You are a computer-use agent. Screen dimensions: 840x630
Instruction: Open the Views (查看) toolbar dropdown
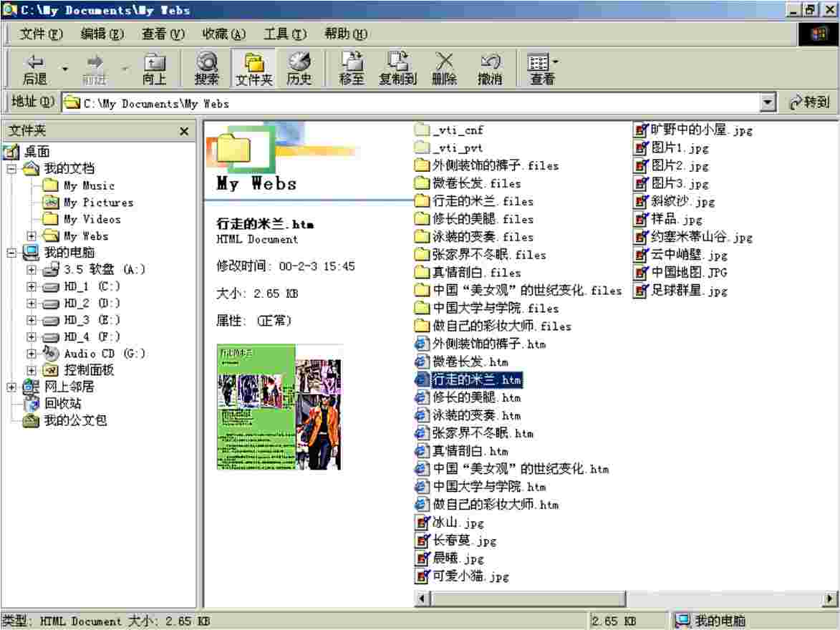[543, 69]
